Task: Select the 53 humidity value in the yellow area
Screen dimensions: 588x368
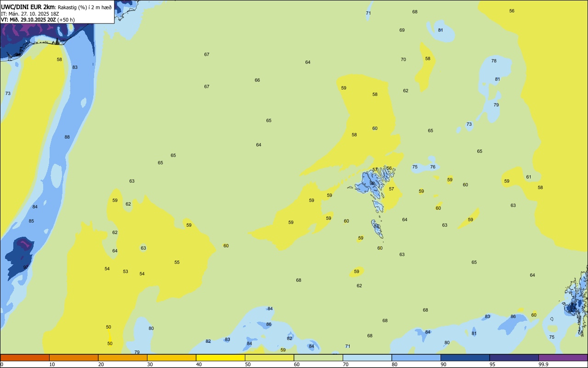Action: 125,272
